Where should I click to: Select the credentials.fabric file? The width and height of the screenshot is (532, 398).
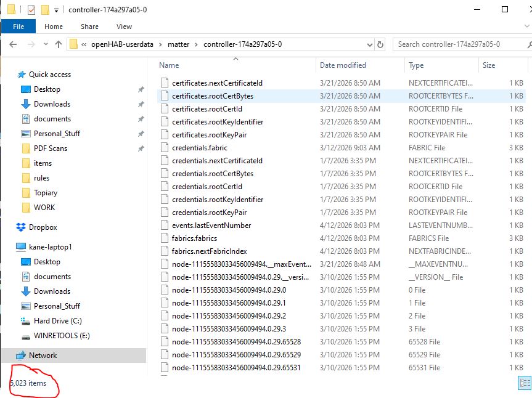coord(200,148)
